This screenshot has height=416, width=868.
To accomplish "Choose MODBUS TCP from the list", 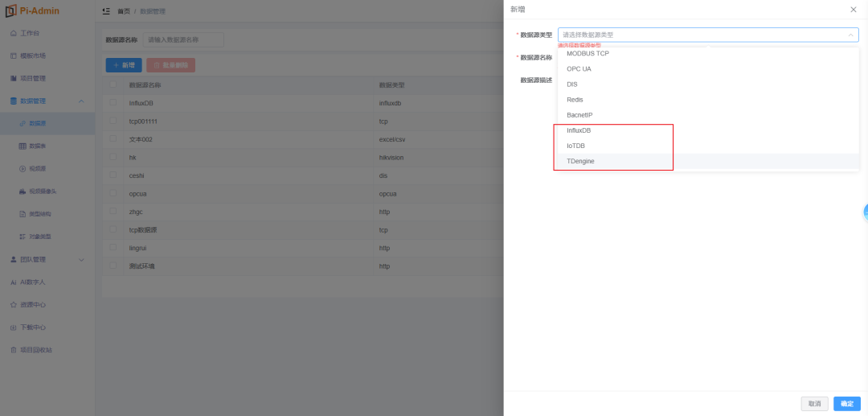I will (x=708, y=54).
